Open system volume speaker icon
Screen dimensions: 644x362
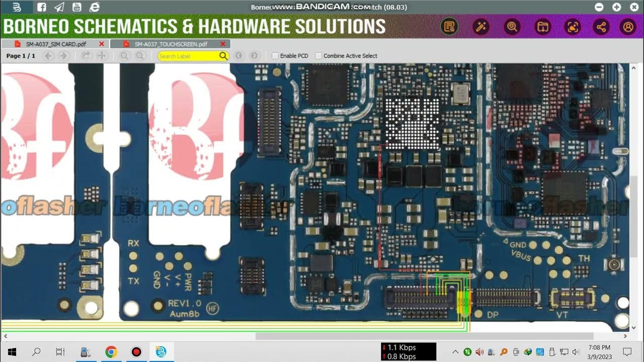(x=576, y=352)
